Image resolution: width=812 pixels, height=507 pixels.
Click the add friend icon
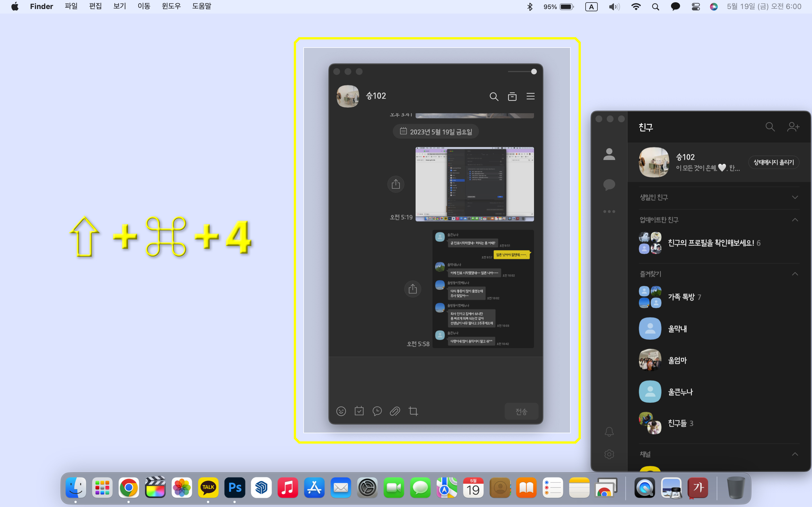pyautogui.click(x=793, y=127)
